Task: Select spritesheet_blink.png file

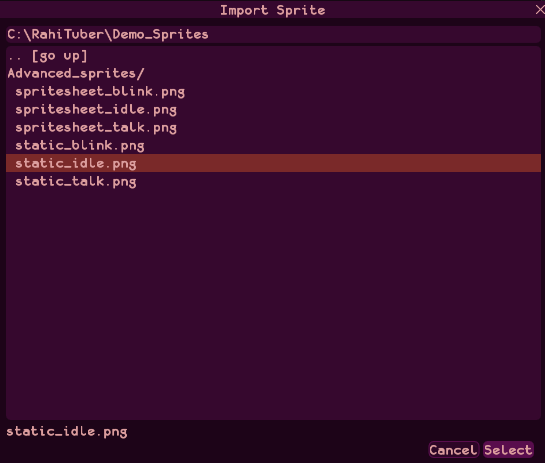Action: [273, 92]
